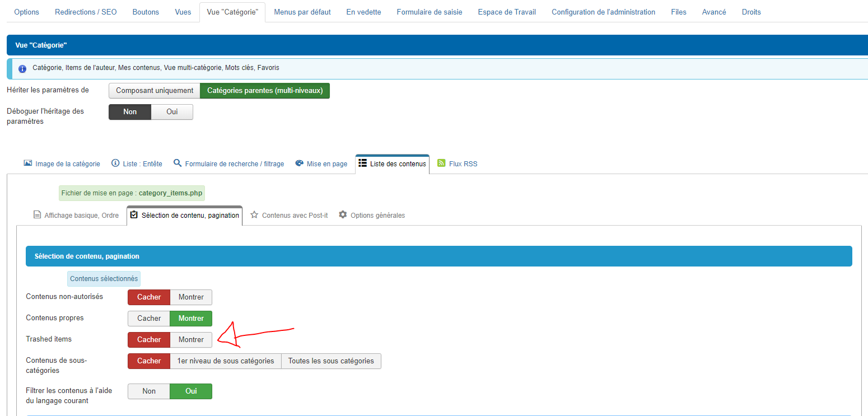
Task: Set Trashed items to Montrer
Action: tap(191, 340)
